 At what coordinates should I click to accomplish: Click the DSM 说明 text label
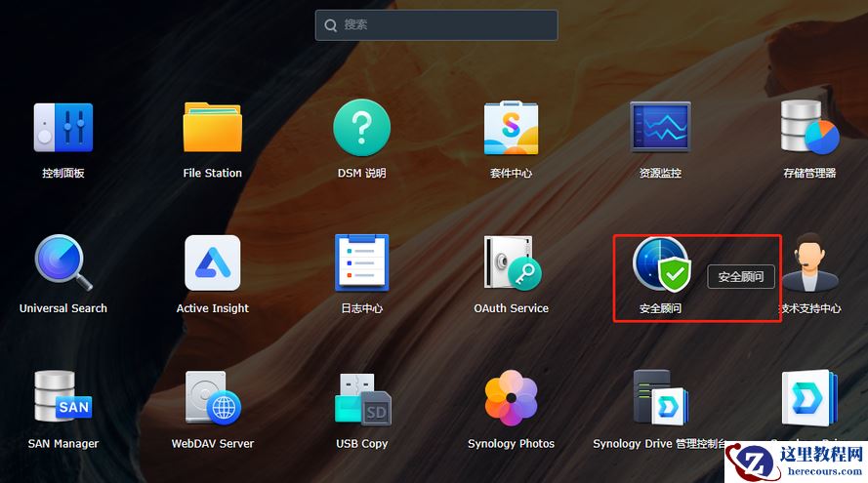point(361,173)
